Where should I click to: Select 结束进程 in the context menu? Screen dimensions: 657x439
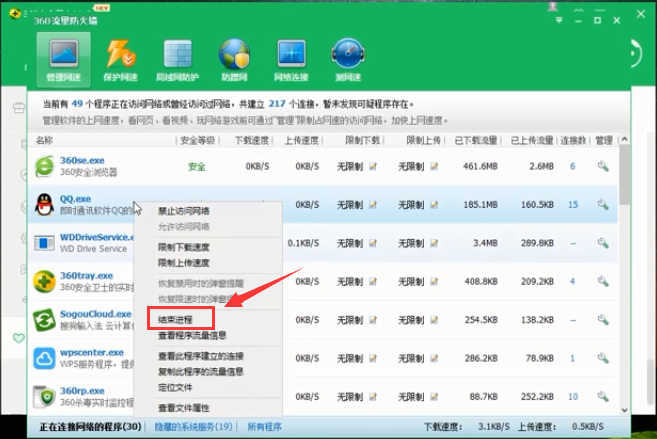point(180,320)
